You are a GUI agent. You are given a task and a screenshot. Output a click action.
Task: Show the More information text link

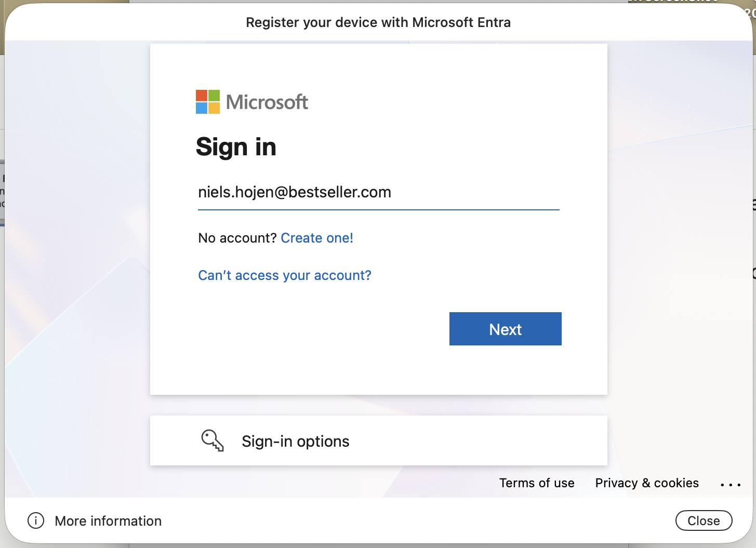click(x=108, y=521)
